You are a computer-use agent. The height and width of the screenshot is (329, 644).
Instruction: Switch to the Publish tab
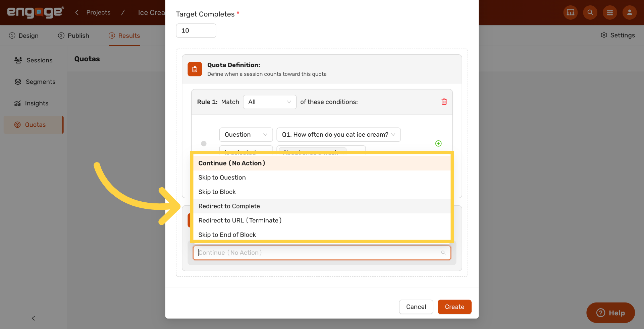tap(73, 36)
